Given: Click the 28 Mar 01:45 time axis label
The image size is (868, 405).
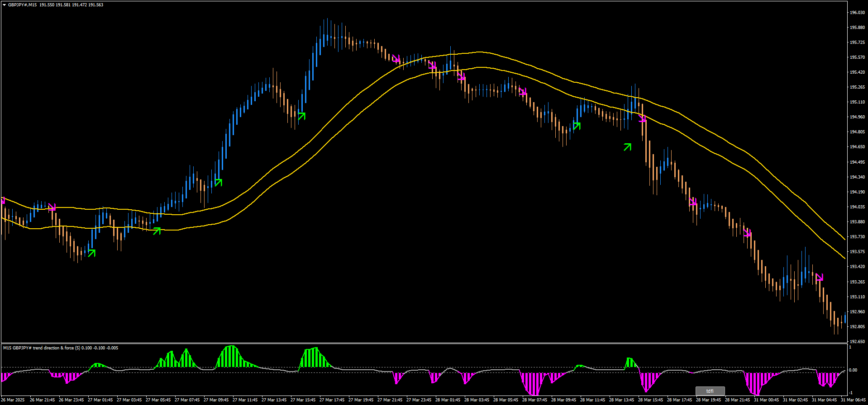Looking at the screenshot, I should (x=448, y=400).
